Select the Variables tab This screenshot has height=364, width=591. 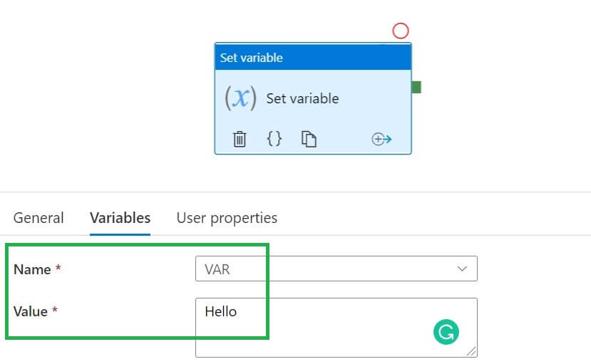120,218
